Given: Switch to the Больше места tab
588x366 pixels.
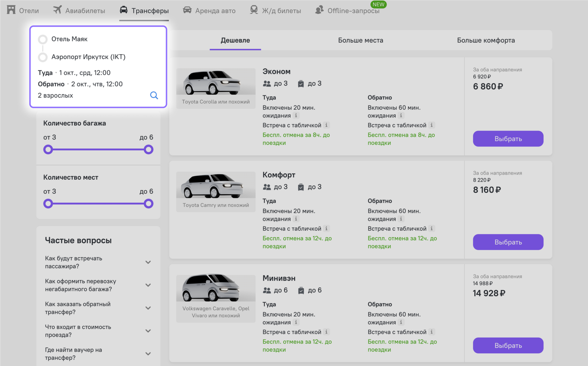Looking at the screenshot, I should pyautogui.click(x=360, y=40).
